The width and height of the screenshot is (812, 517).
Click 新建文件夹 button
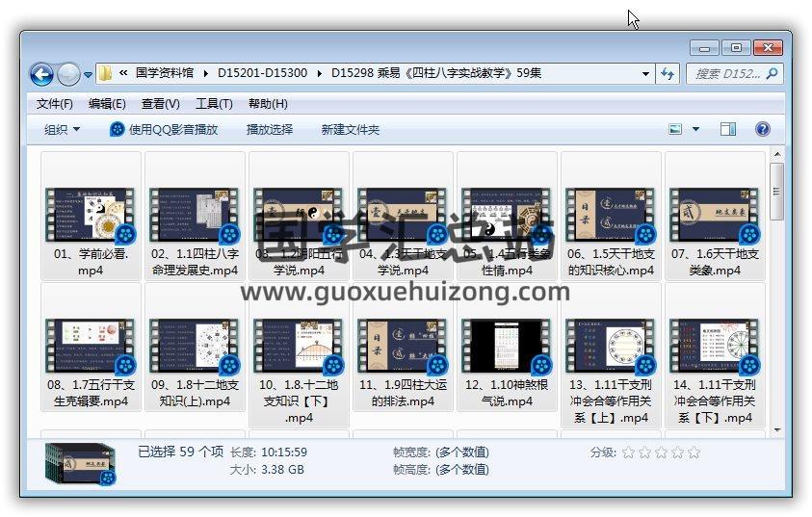[350, 129]
